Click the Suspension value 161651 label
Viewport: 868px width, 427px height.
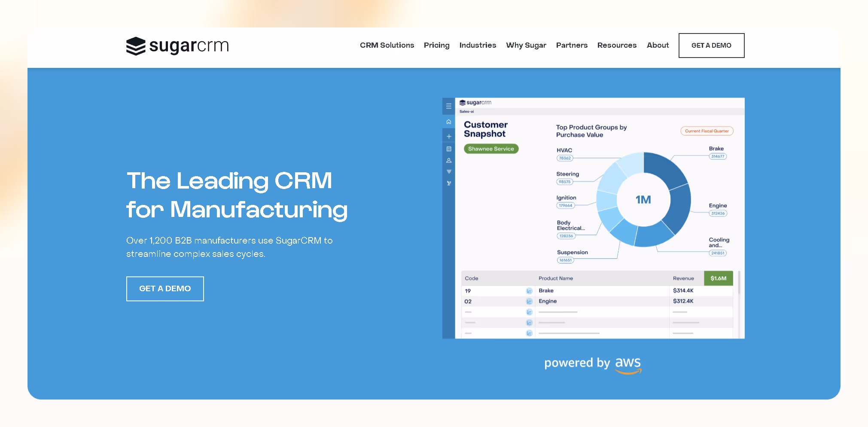565,260
